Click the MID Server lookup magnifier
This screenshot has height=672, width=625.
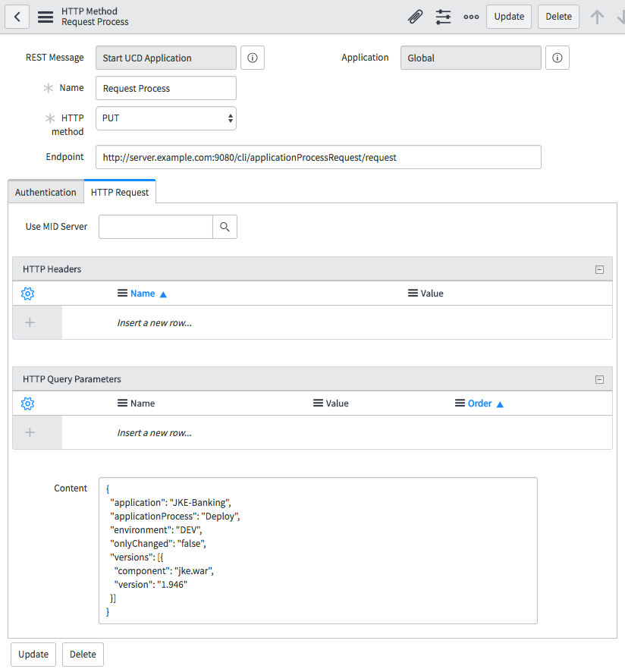point(225,227)
